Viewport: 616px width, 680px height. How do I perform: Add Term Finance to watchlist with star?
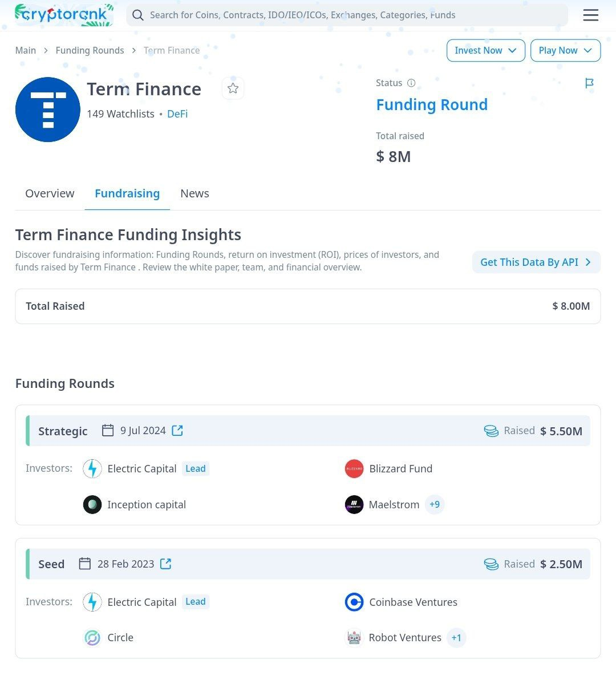coord(233,88)
